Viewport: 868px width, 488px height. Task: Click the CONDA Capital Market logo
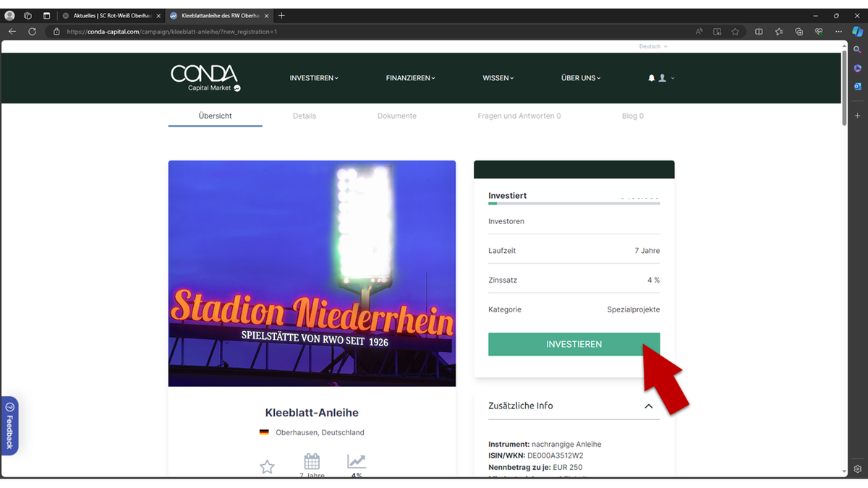[205, 78]
